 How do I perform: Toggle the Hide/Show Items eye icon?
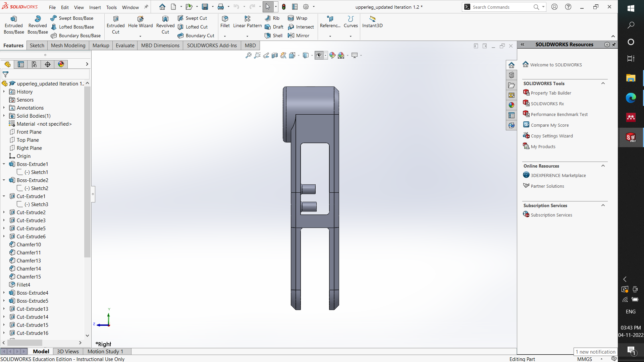coord(319,55)
